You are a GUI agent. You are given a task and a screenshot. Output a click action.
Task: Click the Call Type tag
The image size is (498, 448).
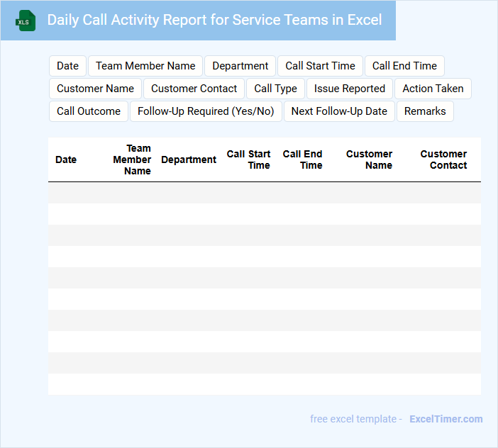point(275,89)
